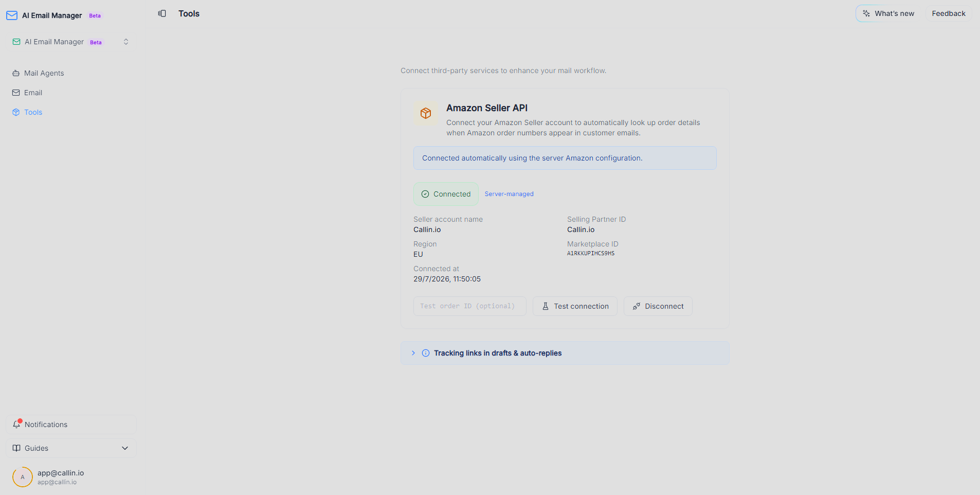Screen dimensions: 980x495
Task: Click the info icon beside Tracking links
Action: coord(426,353)
